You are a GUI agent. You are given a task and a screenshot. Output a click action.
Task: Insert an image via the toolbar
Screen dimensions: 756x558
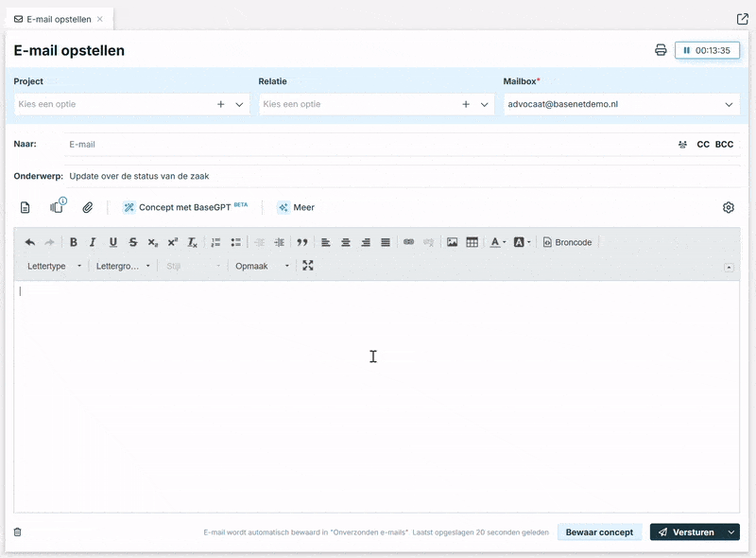[453, 242]
